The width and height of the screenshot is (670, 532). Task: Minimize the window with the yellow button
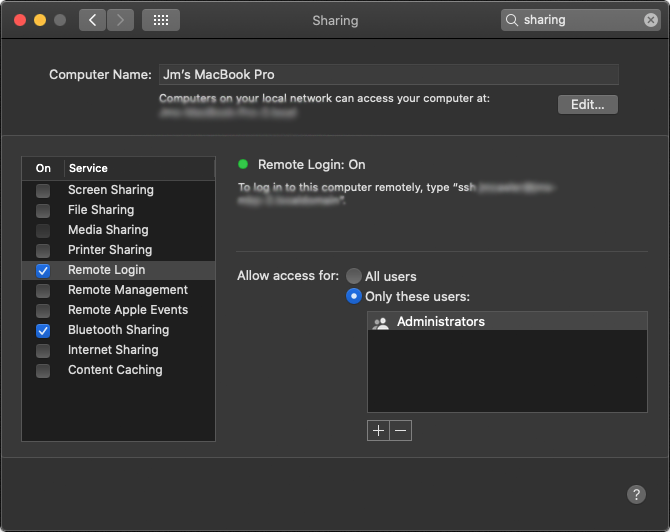pos(40,20)
